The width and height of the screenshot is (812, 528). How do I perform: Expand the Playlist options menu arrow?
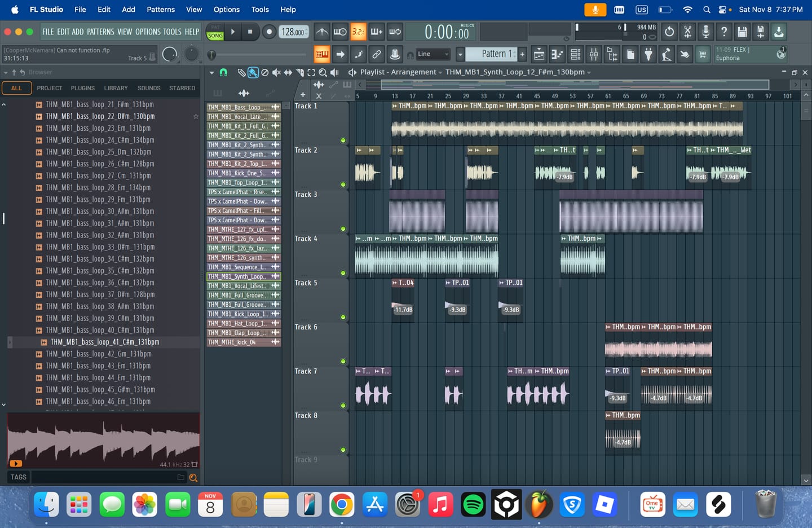coord(212,72)
